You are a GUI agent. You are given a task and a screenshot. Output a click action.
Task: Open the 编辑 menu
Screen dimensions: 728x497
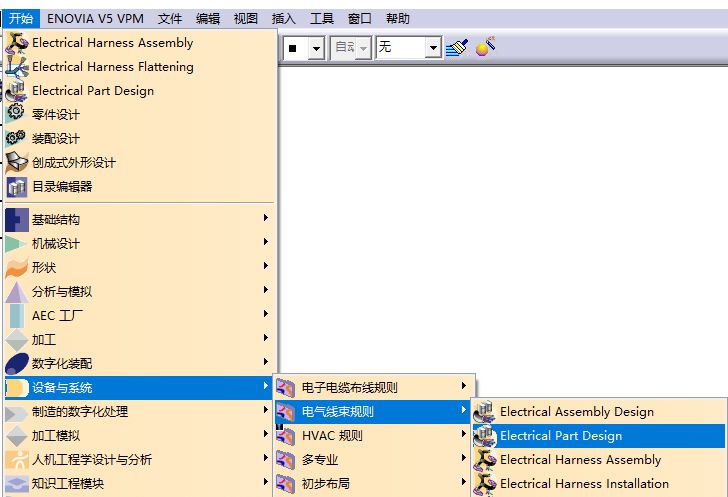pos(208,19)
